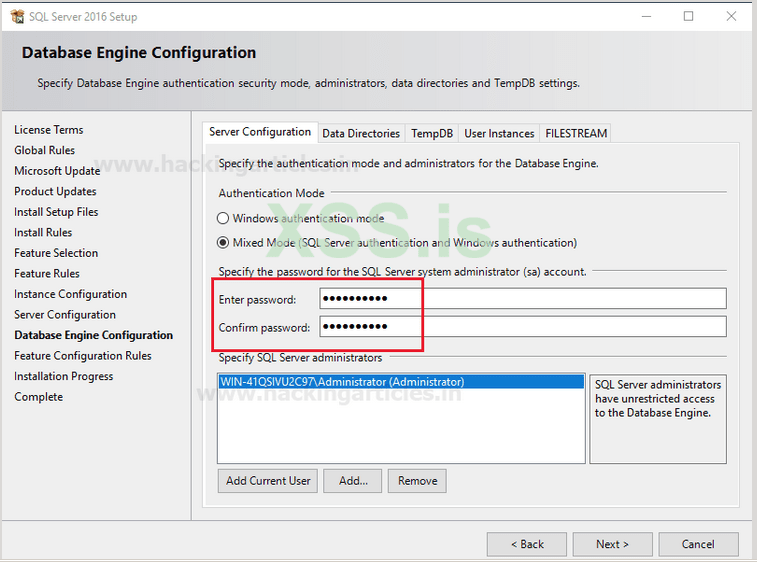Minimize the SQL Server 2016 Setup window
757x562 pixels.
point(646,16)
